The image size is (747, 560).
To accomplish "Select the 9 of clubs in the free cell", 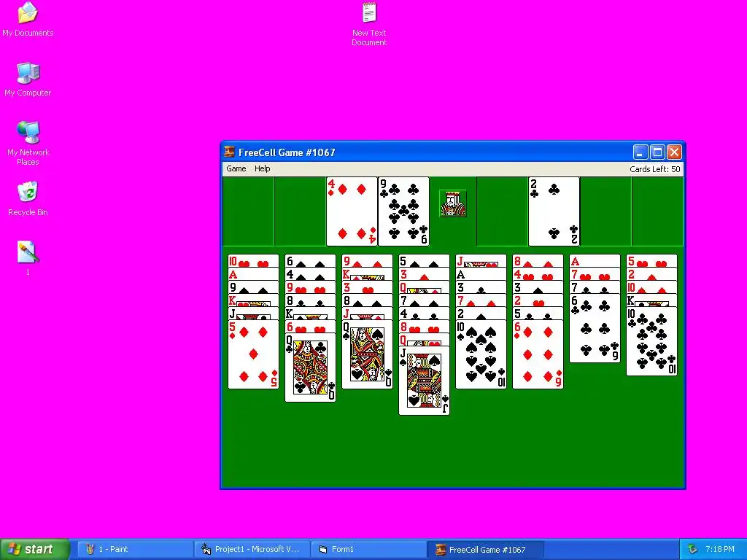I will [x=403, y=211].
